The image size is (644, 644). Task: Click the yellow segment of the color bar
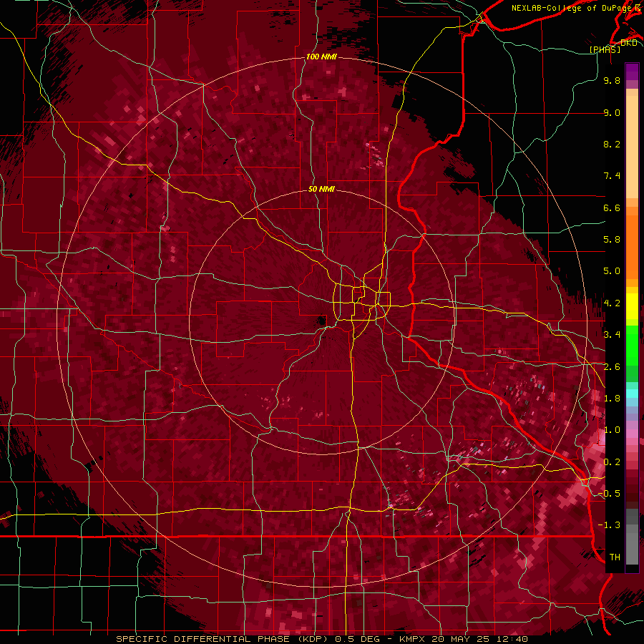632,306
